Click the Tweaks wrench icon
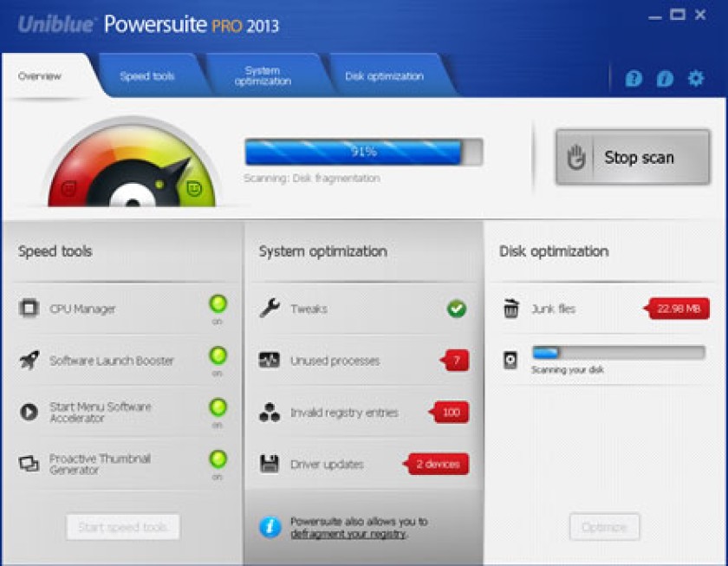 coord(270,309)
